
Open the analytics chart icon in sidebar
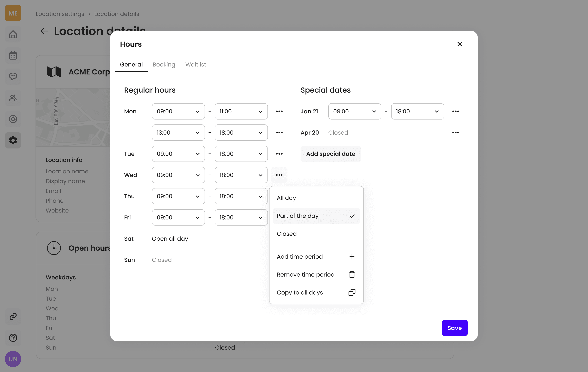(x=13, y=119)
